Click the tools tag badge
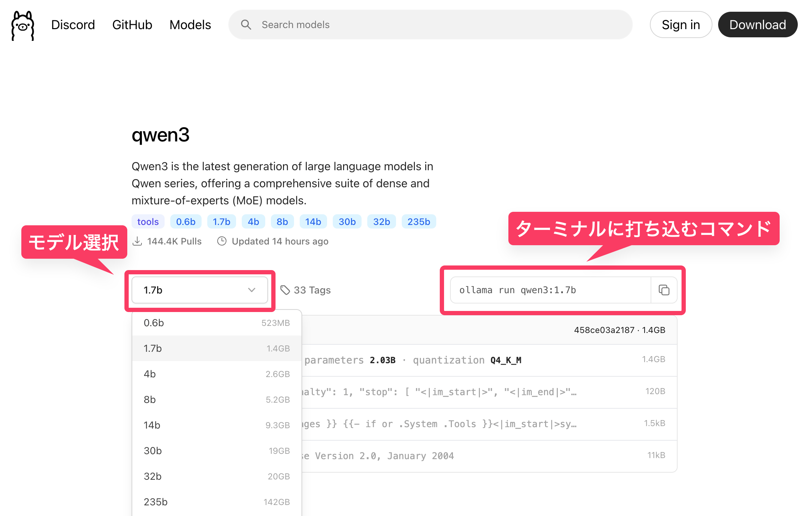The width and height of the screenshot is (812, 516). 148,222
